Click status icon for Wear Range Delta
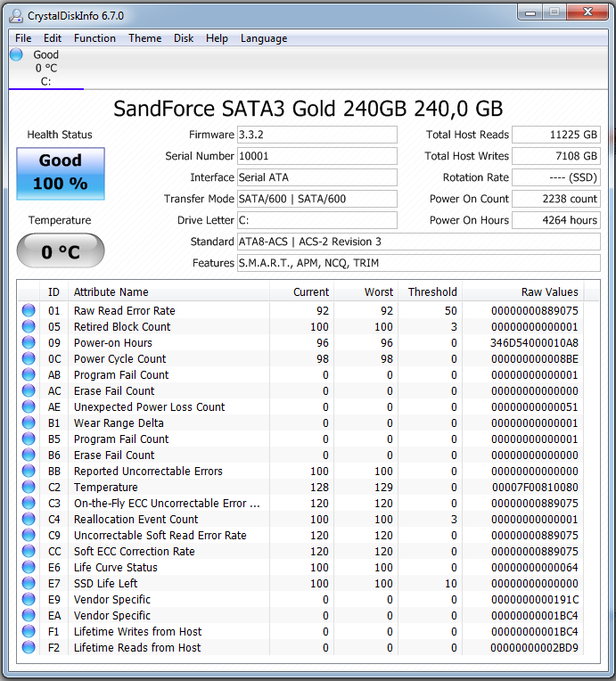The height and width of the screenshot is (681, 616). [29, 423]
